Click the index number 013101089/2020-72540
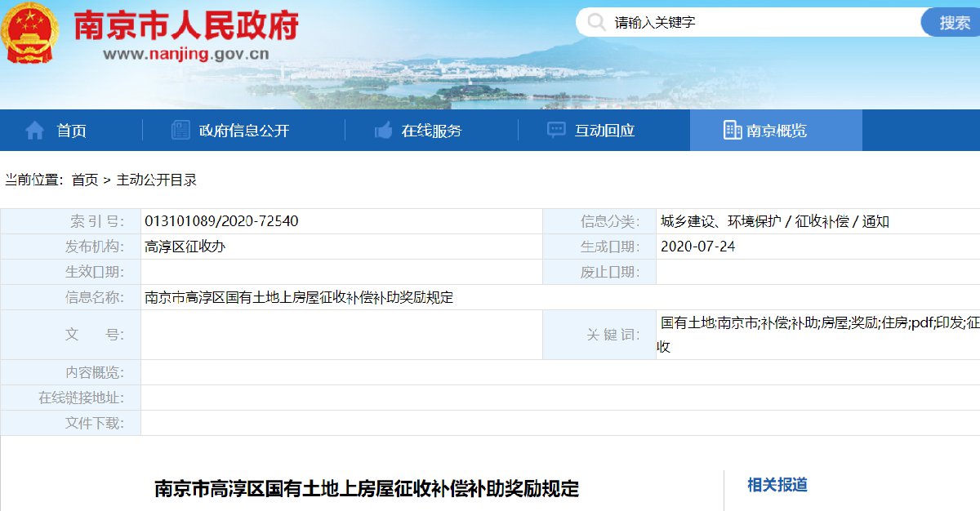 [x=221, y=221]
